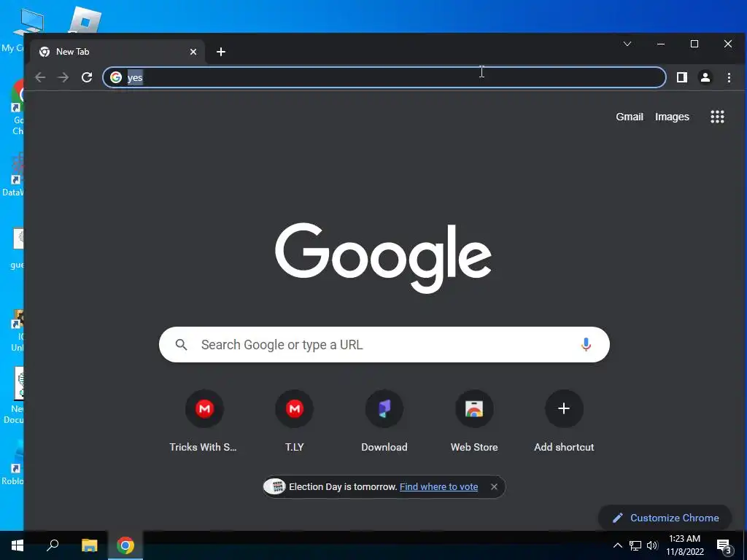Image resolution: width=747 pixels, height=560 pixels.
Task: Open a new tab with plus button
Action: coord(220,52)
